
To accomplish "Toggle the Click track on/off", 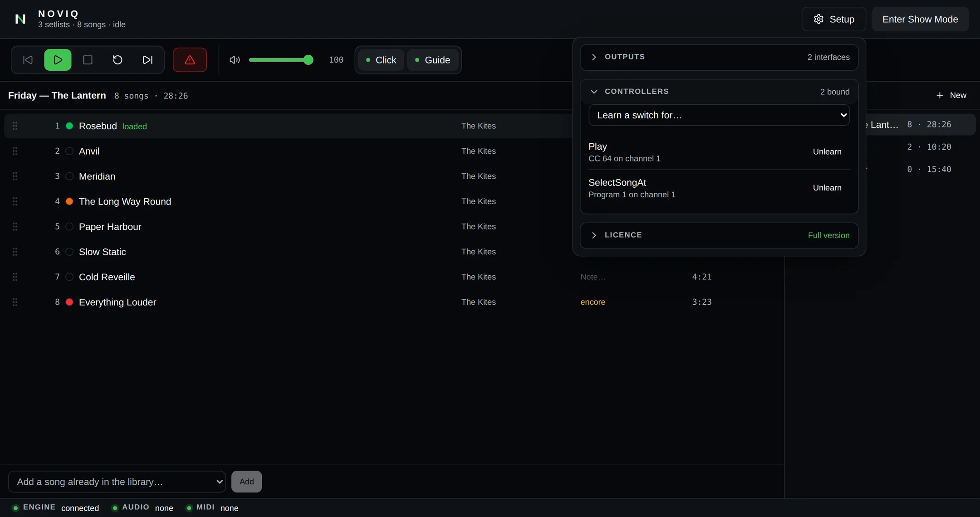I will (x=381, y=60).
